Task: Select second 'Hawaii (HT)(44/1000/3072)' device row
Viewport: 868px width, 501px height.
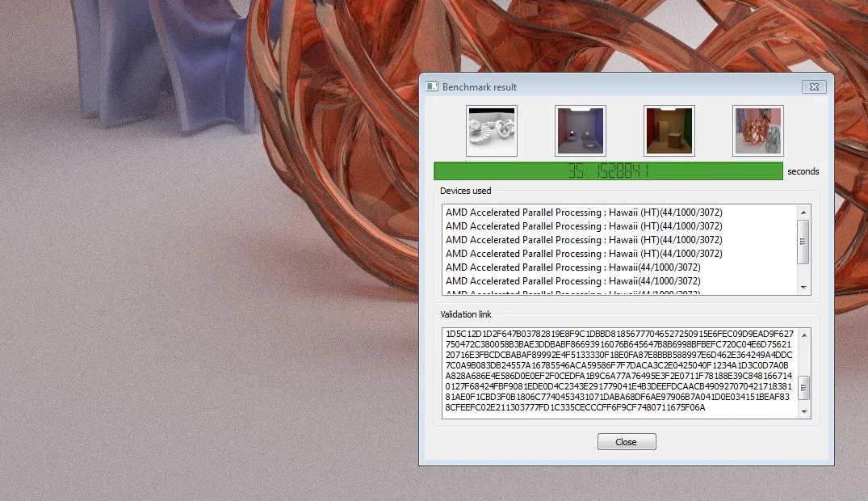Action: click(584, 226)
